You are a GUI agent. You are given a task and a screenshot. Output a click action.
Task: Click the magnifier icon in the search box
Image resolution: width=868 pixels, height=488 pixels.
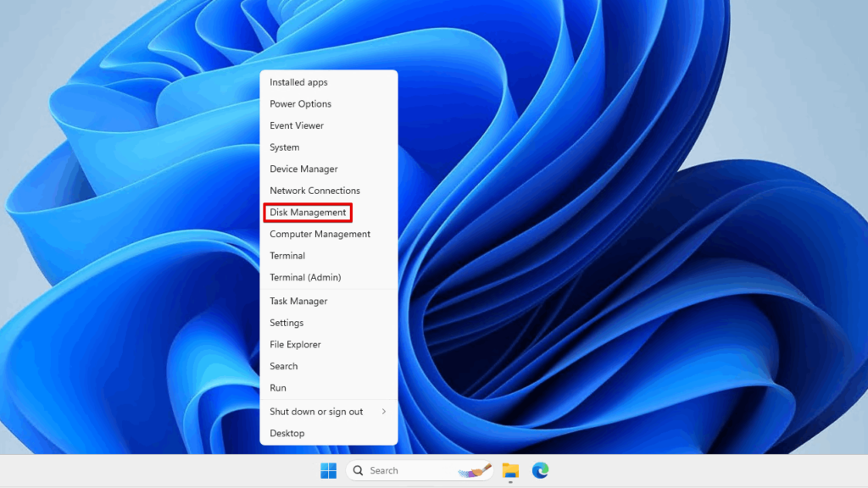point(359,470)
